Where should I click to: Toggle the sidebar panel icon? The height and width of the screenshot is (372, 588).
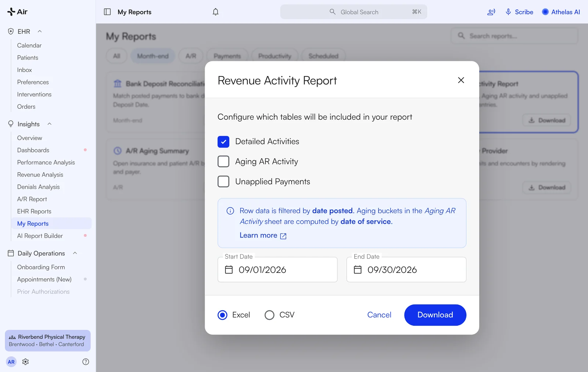tap(107, 12)
